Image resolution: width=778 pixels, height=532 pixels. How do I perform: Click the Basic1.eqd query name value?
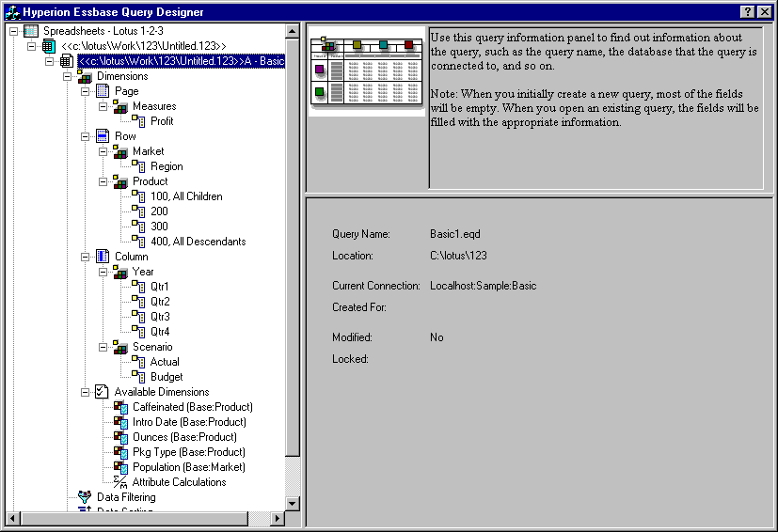coord(455,234)
